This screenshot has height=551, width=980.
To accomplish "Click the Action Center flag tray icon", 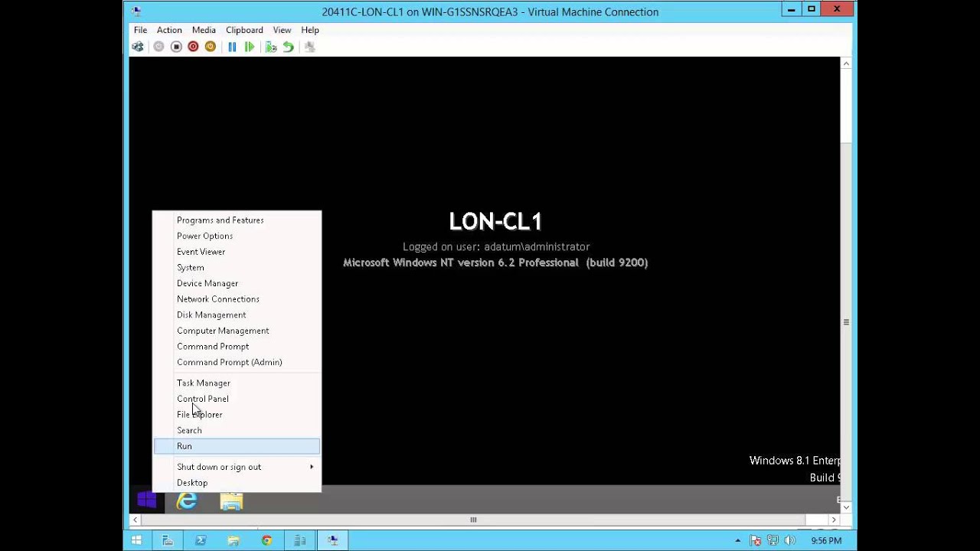I will (x=756, y=540).
